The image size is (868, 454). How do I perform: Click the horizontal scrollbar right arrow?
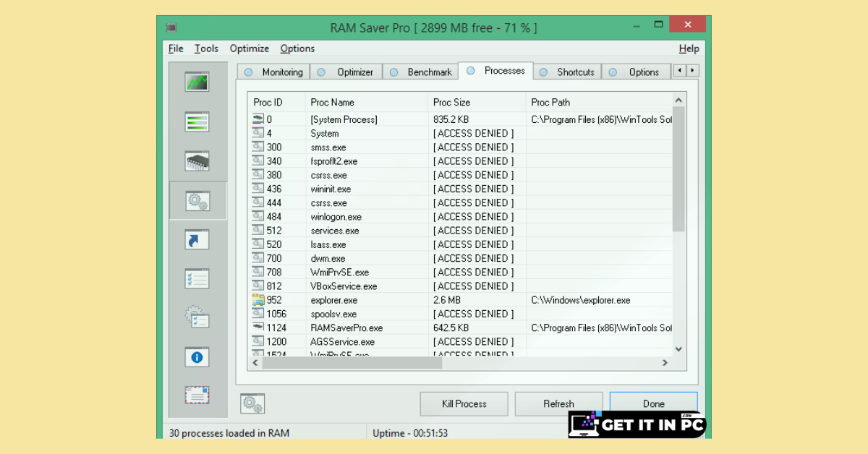point(665,363)
